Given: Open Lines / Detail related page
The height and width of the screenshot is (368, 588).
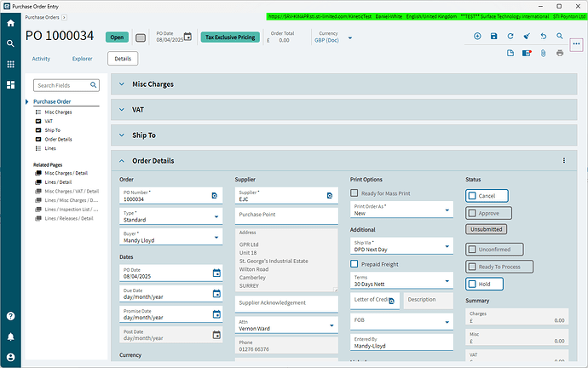Looking at the screenshot, I should 58,182.
